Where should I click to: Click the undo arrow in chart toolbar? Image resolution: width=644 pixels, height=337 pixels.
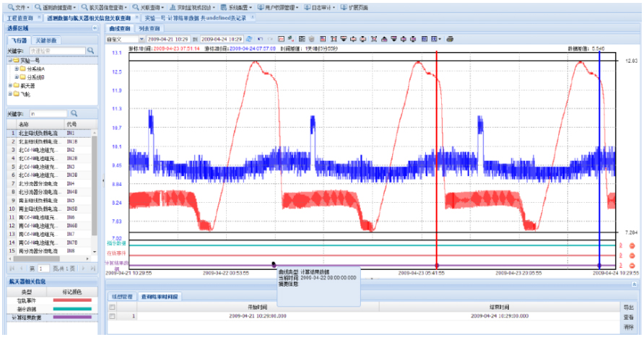tap(260, 38)
